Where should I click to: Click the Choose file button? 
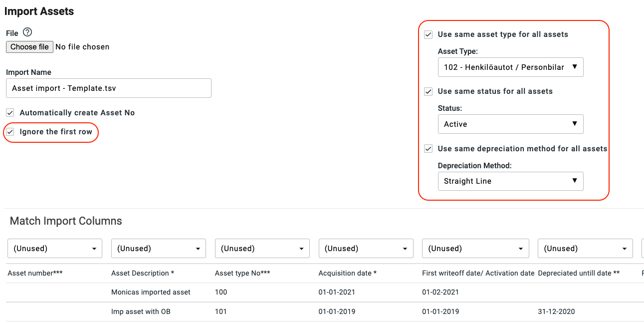click(30, 47)
